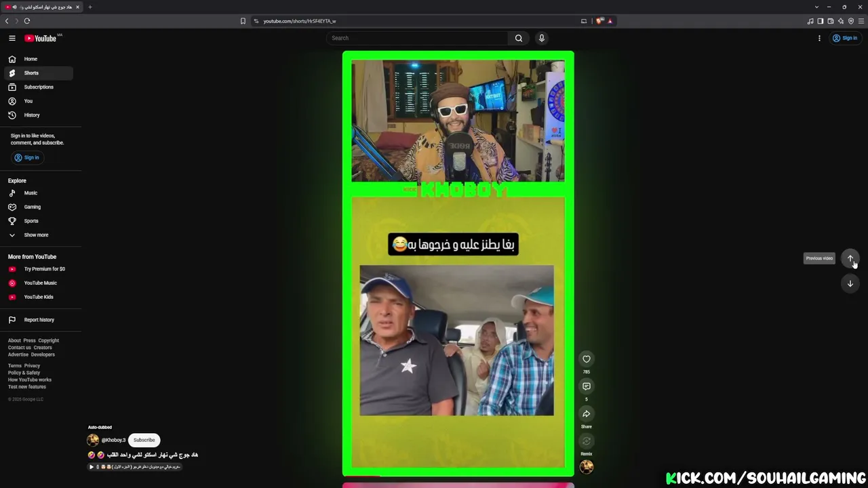Open How YouTube works link

point(30,380)
